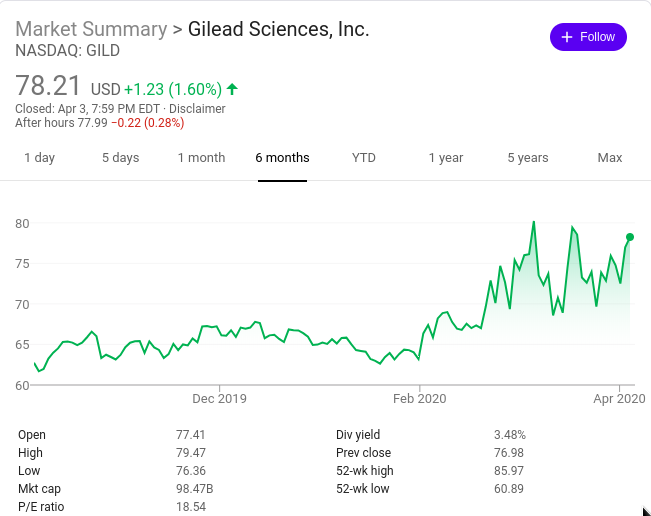651x516 pixels.
Task: Click the green up arrow beside percentage
Action: (232, 89)
